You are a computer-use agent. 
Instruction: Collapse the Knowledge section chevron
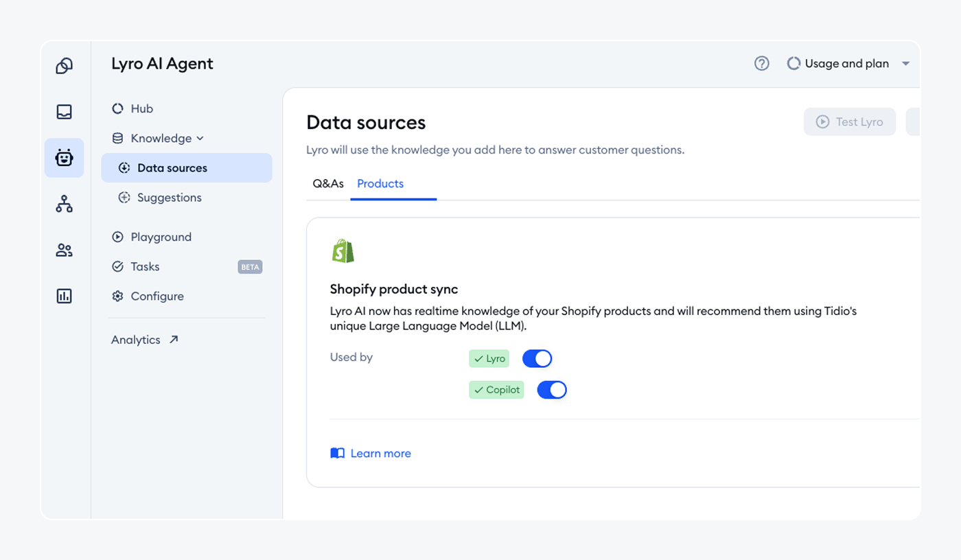(x=200, y=138)
